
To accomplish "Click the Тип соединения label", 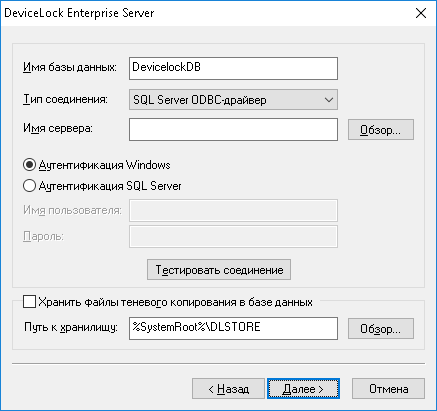I will (65, 99).
